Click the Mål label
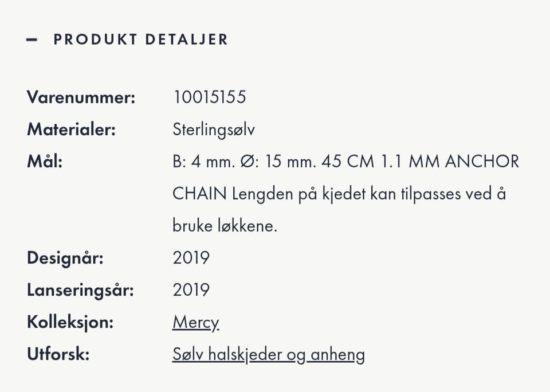The width and height of the screenshot is (550, 392). pos(45,162)
